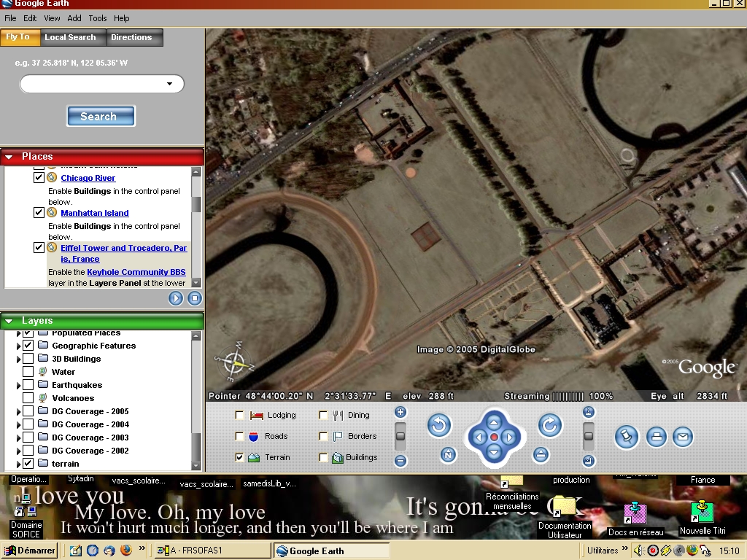
Task: Click the Places tour stop button
Action: 194,298
